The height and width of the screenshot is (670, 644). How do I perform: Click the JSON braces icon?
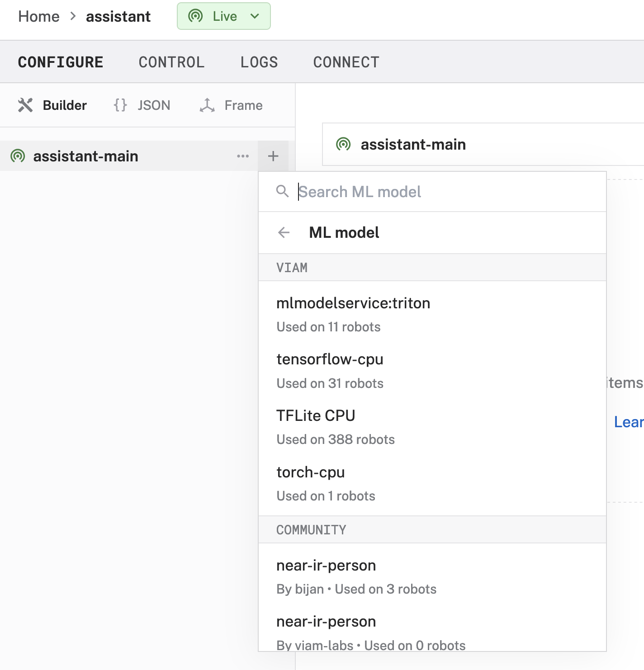pyautogui.click(x=120, y=105)
